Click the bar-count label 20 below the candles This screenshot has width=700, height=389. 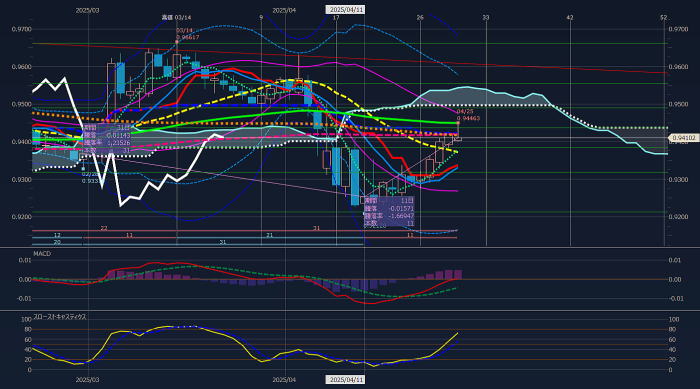click(57, 242)
